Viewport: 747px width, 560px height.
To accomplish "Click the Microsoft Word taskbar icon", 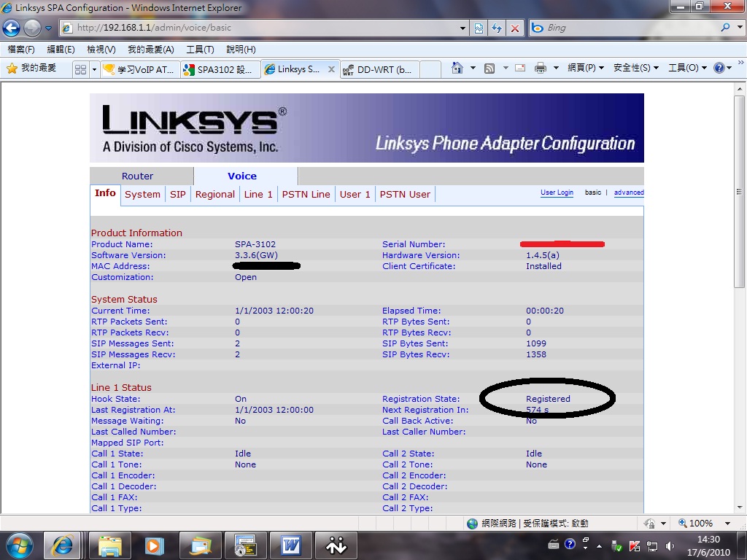I will click(x=290, y=545).
